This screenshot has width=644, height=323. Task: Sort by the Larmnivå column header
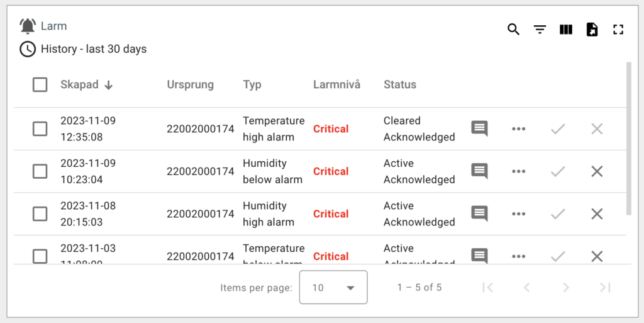[x=336, y=85]
